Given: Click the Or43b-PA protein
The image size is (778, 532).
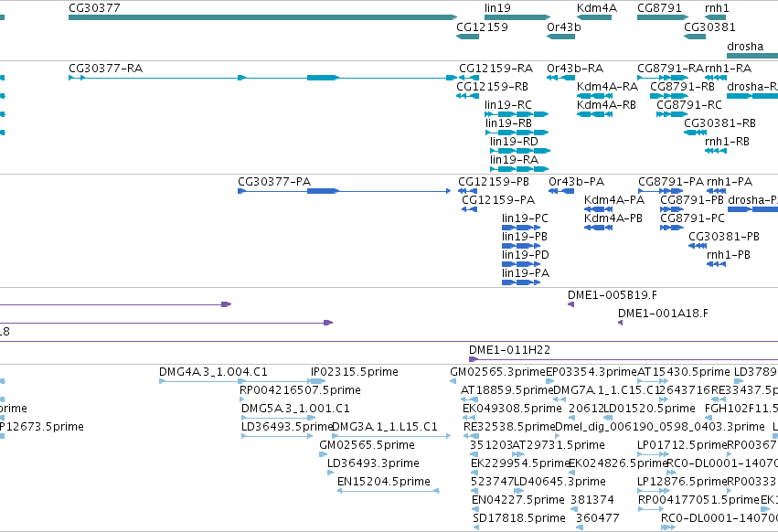Looking at the screenshot, I should (561, 191).
